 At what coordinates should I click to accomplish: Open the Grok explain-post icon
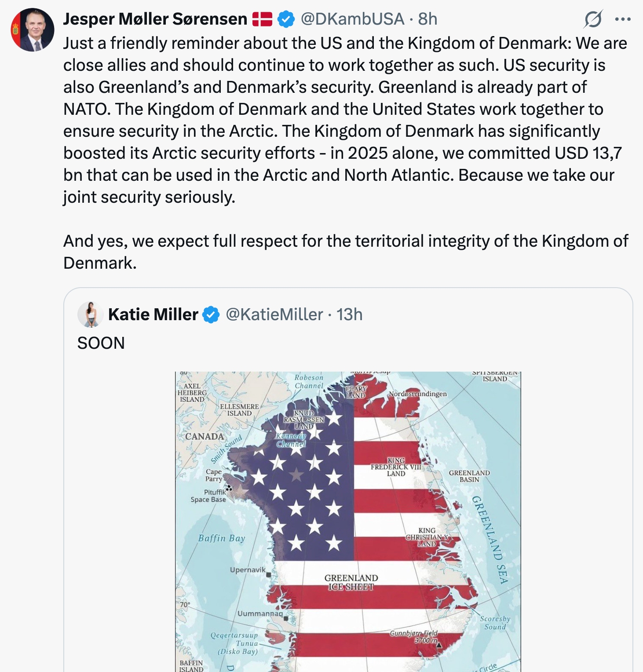point(593,19)
